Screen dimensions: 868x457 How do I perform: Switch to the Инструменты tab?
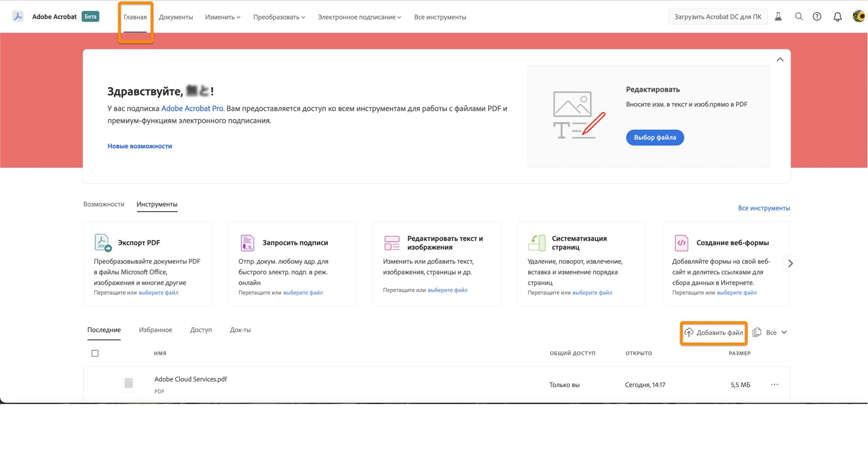pos(157,204)
